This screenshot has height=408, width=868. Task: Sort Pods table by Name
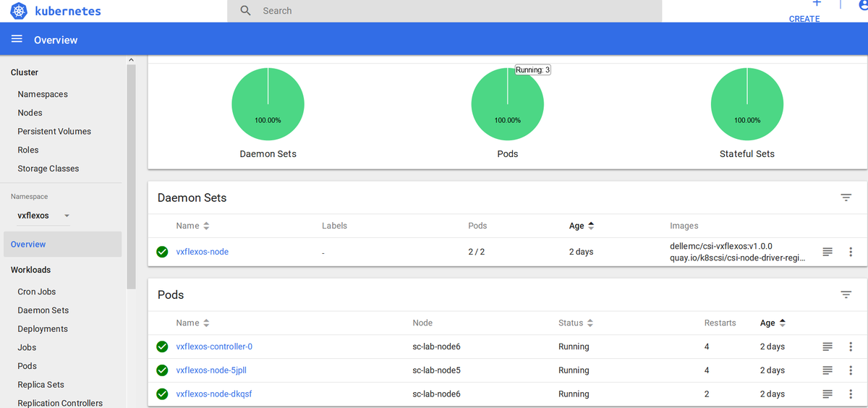[192, 323]
